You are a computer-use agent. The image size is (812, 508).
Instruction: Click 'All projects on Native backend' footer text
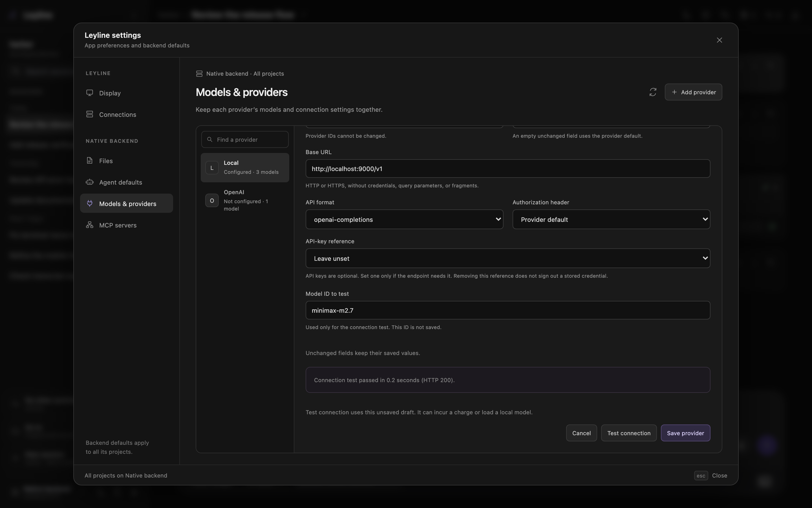coord(126,476)
